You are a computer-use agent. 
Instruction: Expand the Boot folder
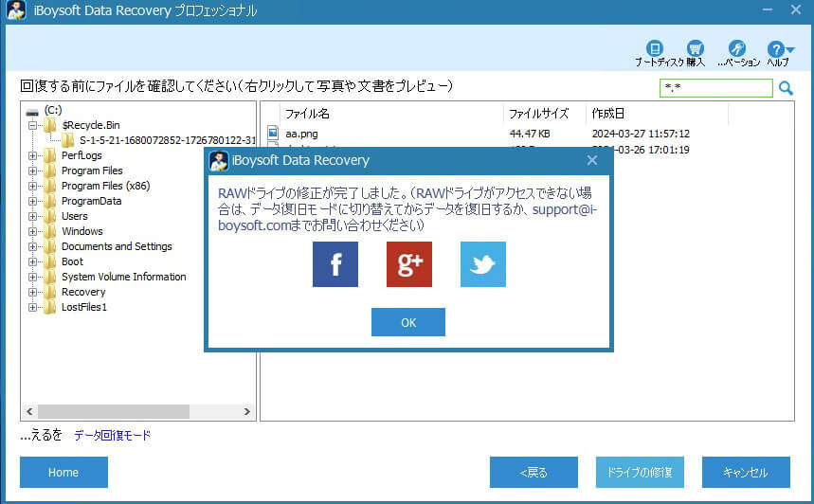[33, 261]
